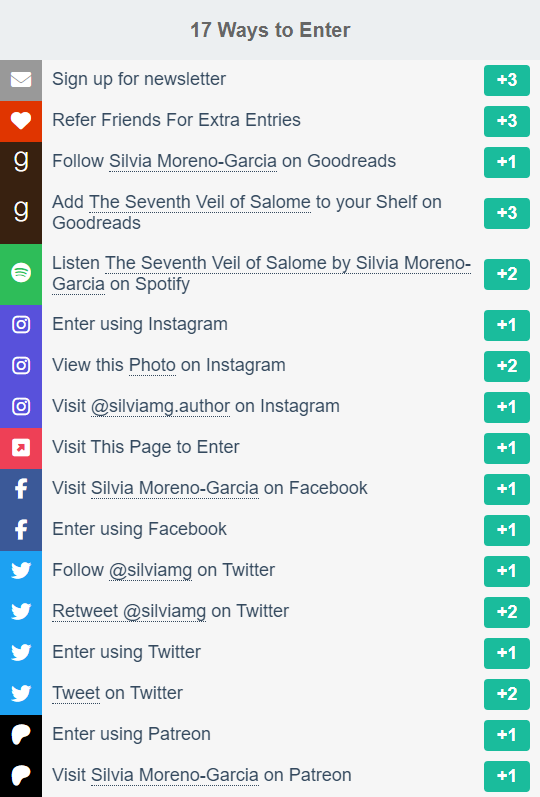Click +2 button for Listen on Spotify
The height and width of the screenshot is (797, 540).
click(506, 274)
